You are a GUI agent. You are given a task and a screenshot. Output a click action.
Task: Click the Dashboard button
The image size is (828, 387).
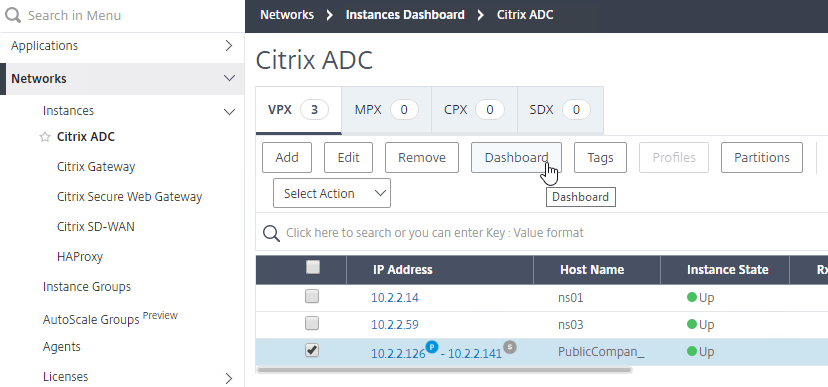pyautogui.click(x=516, y=157)
